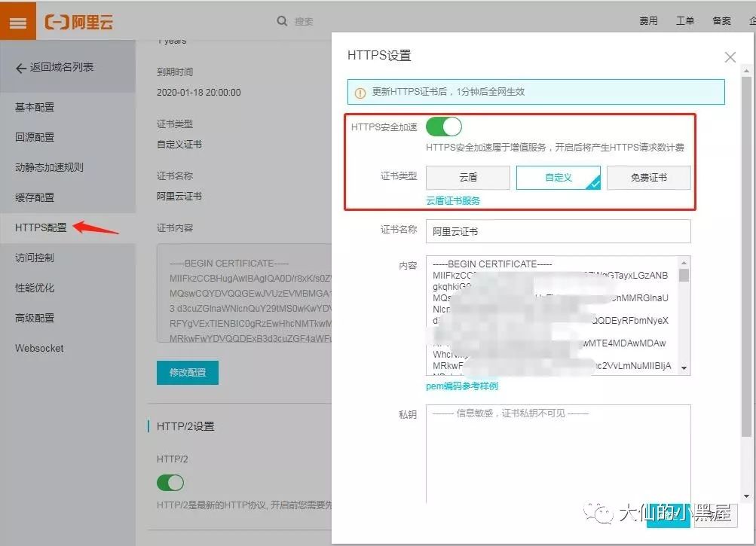Select 云盾 certificate type

point(467,177)
